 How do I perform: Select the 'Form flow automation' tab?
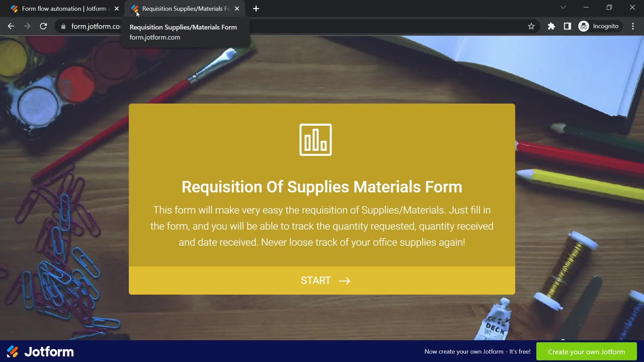(x=64, y=9)
